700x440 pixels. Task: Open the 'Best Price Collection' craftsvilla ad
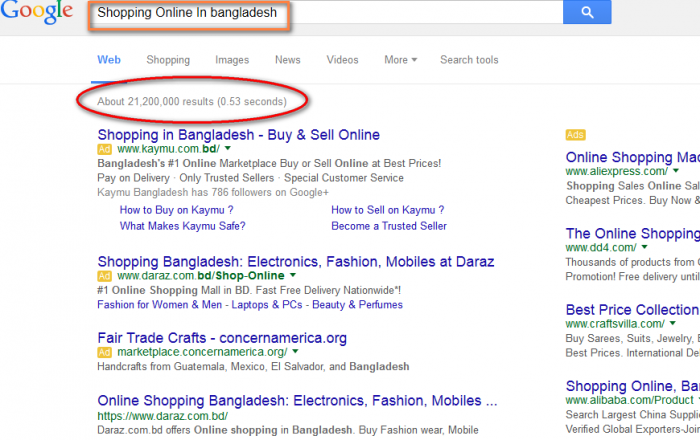click(632, 310)
